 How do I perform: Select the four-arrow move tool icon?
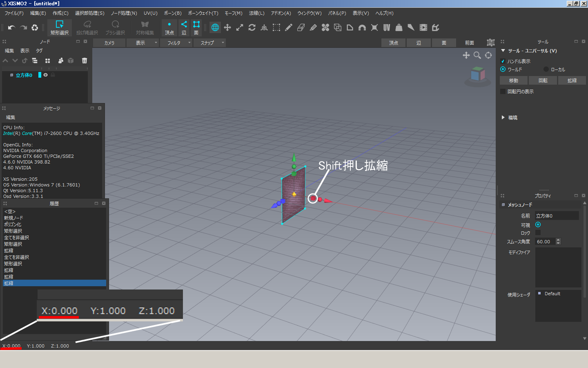227,27
